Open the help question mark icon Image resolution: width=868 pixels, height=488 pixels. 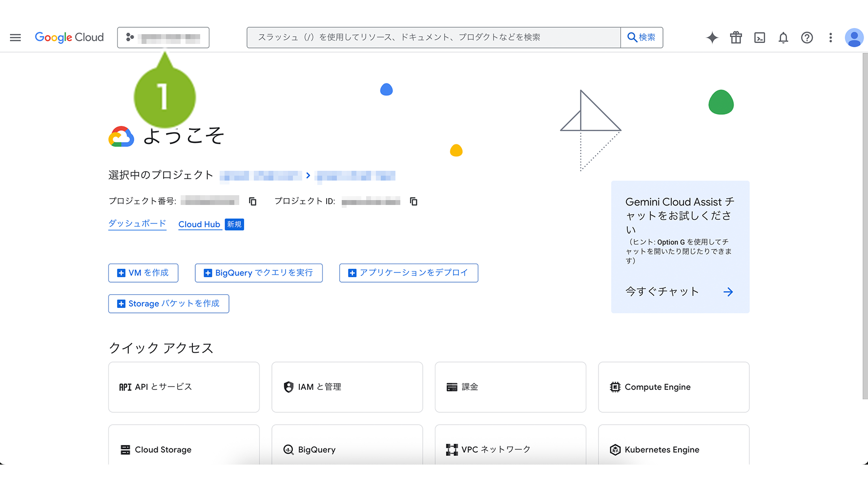[x=807, y=38]
